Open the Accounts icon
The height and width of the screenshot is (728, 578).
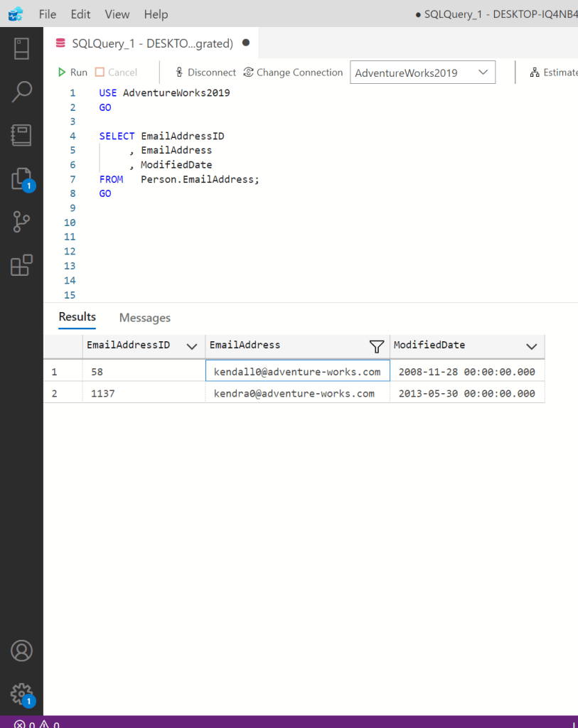(x=21, y=651)
